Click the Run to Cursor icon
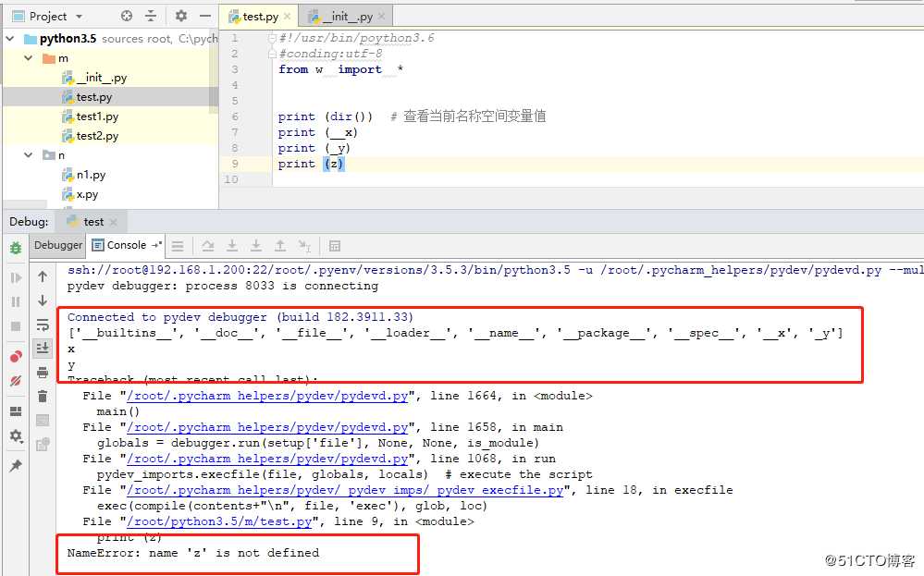 click(304, 246)
